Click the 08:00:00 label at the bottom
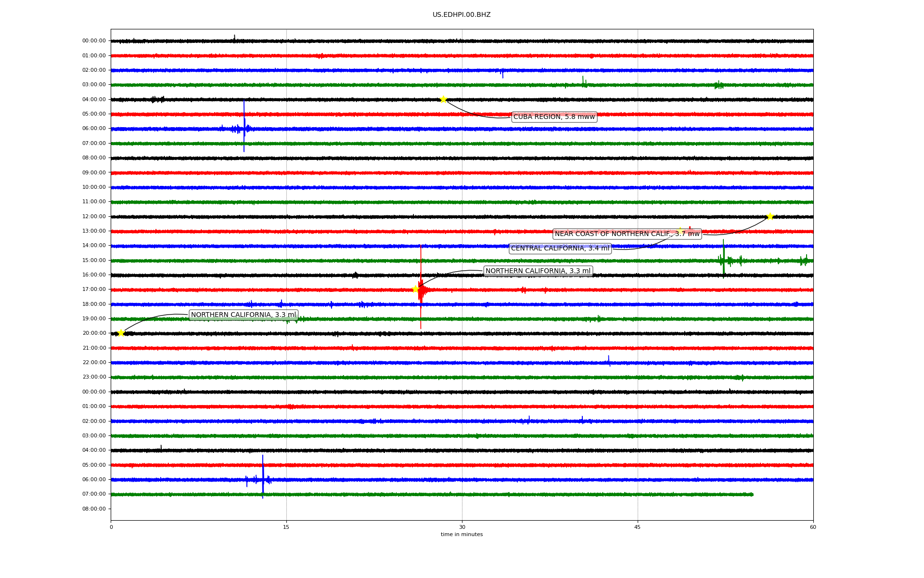Viewport: 924px width, 578px height. (94, 509)
